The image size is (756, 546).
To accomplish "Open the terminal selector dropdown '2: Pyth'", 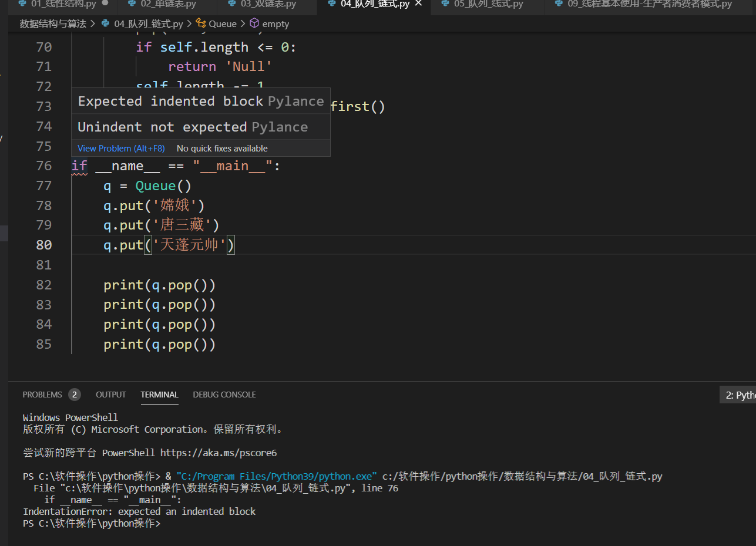I will tap(738, 395).
